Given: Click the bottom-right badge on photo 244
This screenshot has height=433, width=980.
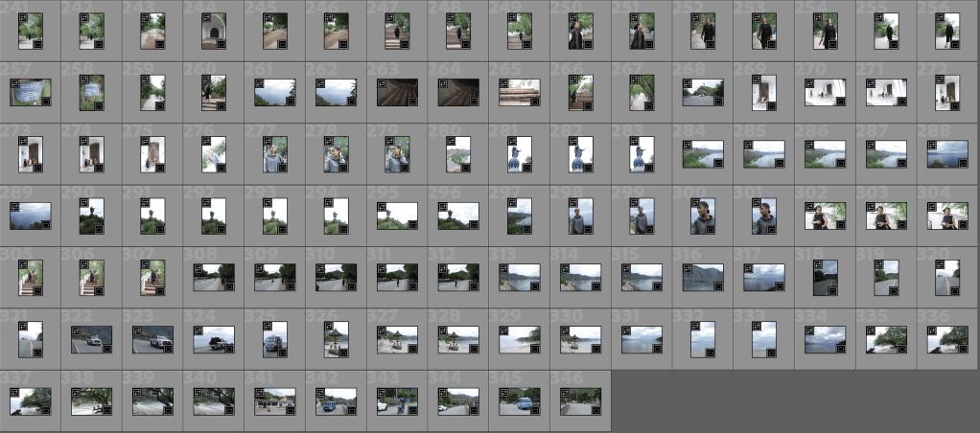Looking at the screenshot, I should click(x=222, y=43).
